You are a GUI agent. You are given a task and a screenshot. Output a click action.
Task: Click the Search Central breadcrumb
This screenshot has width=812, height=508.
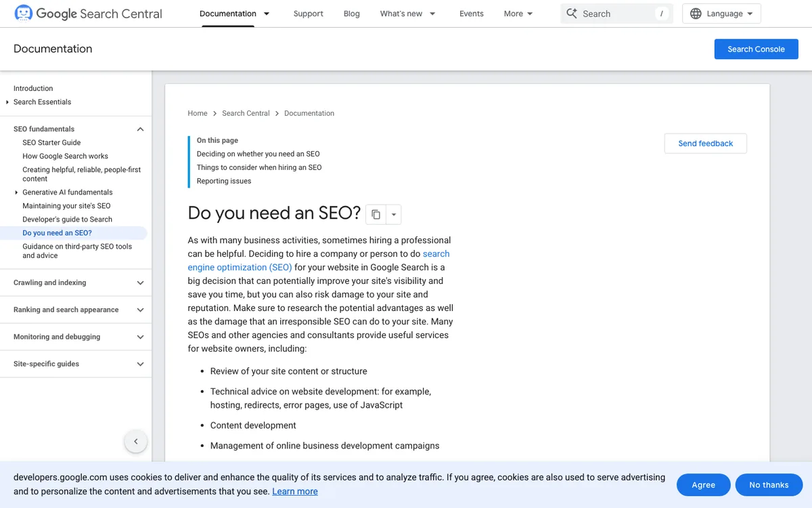pyautogui.click(x=246, y=113)
